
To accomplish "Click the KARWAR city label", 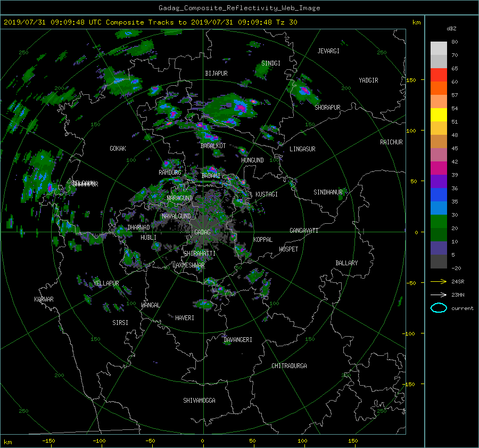I will 44,299.
